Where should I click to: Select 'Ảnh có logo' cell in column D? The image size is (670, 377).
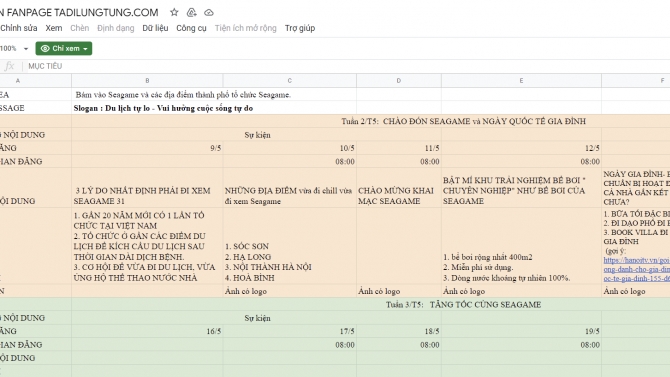399,291
